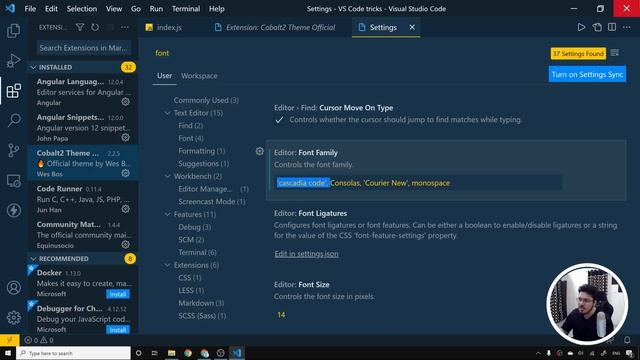This screenshot has height=360, width=640.
Task: Open Run and Debug view
Action: coord(13,61)
